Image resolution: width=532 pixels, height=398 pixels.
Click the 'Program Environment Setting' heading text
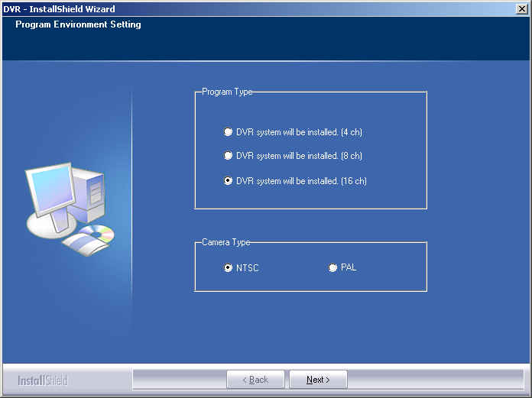tap(78, 24)
